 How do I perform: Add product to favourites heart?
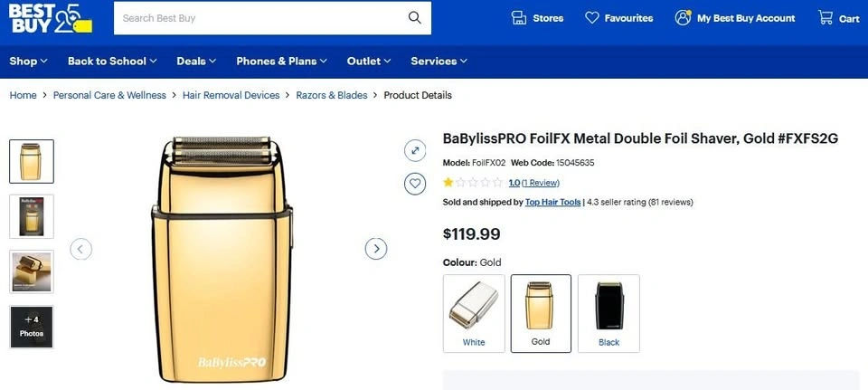coord(415,184)
